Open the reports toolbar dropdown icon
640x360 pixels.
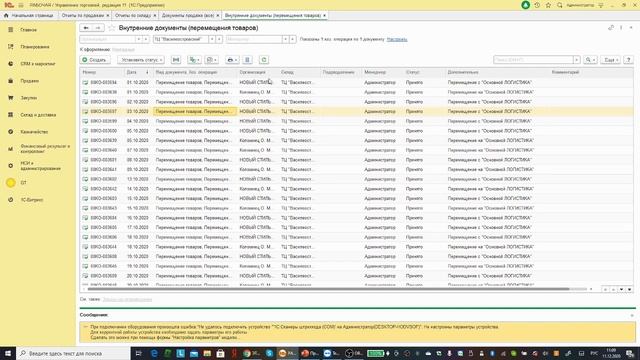[x=211, y=60]
